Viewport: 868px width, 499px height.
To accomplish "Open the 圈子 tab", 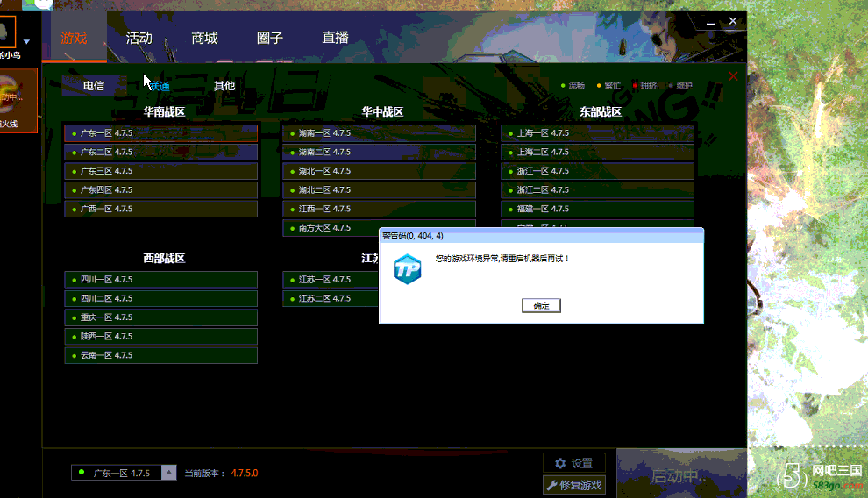I will 269,38.
